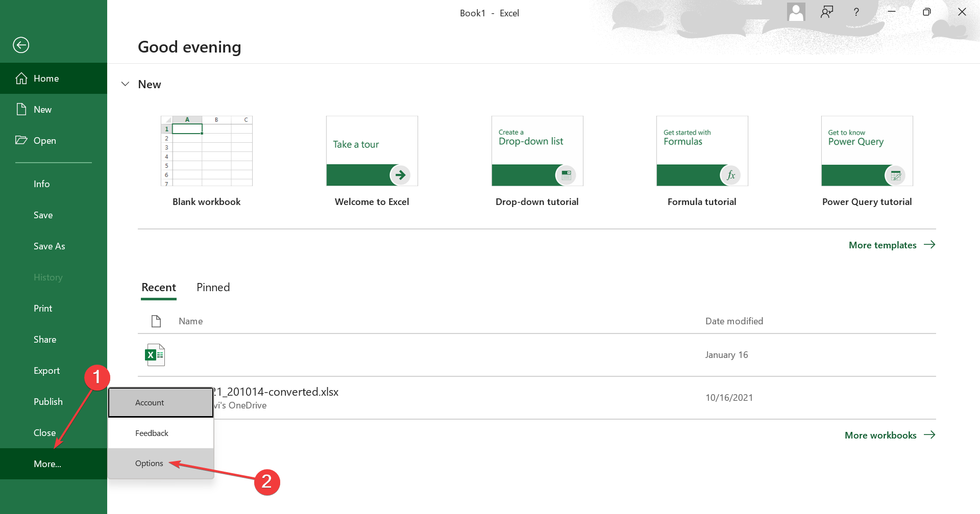
Task: Click the drop-down list icon on the tutorial card
Action: [x=566, y=175]
